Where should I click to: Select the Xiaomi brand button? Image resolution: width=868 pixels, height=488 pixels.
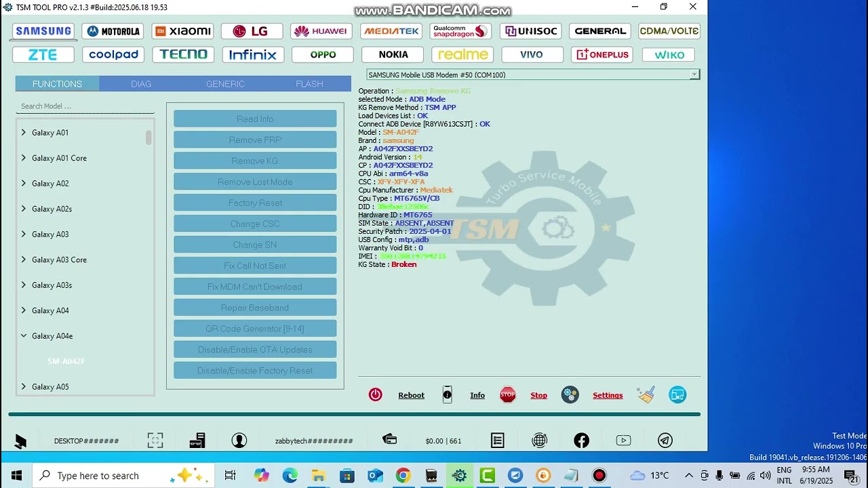point(183,31)
